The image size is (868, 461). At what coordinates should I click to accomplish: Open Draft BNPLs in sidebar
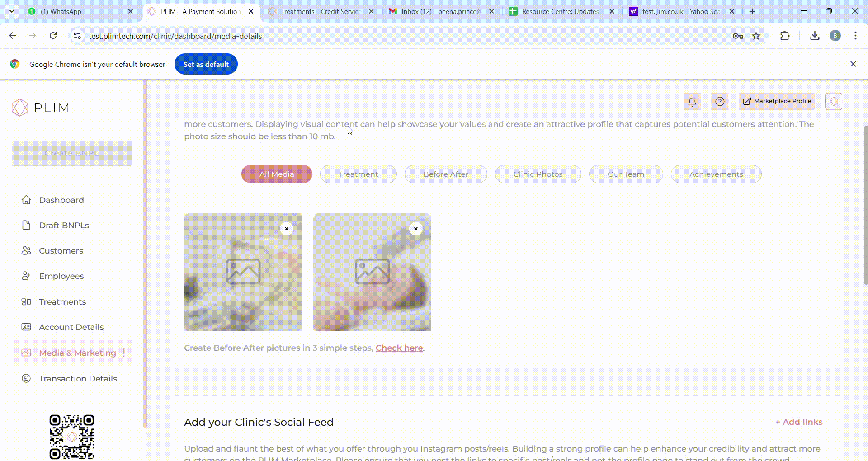tap(64, 225)
